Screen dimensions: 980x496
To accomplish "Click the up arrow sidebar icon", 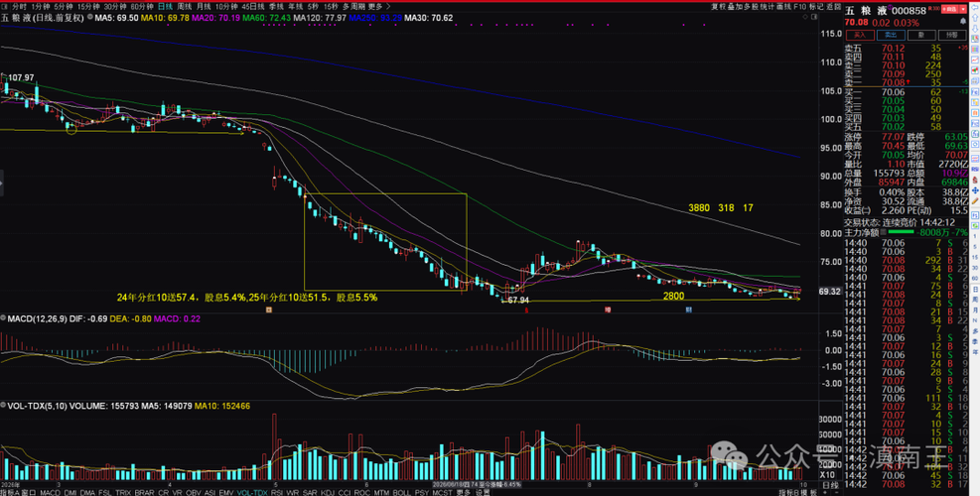I will click(974, 18).
